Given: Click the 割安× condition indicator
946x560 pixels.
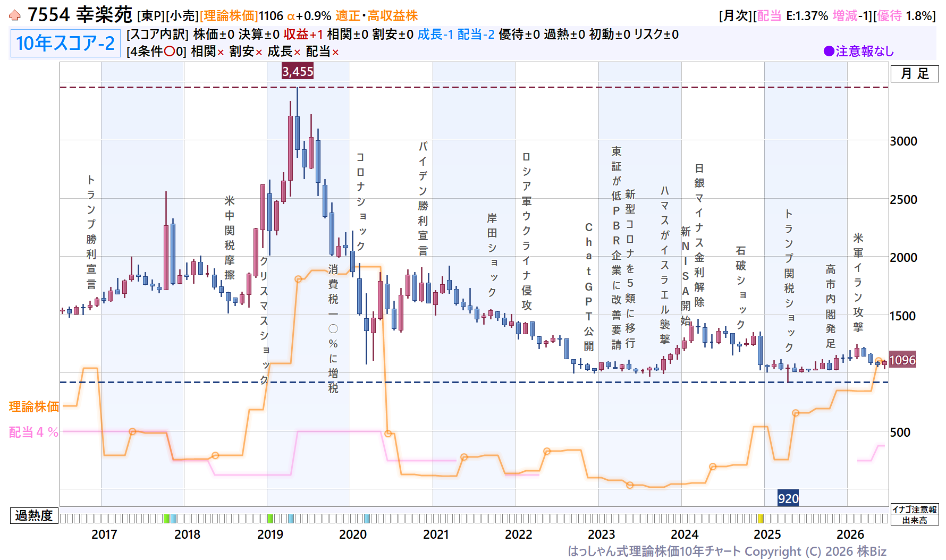Looking at the screenshot, I should (246, 52).
